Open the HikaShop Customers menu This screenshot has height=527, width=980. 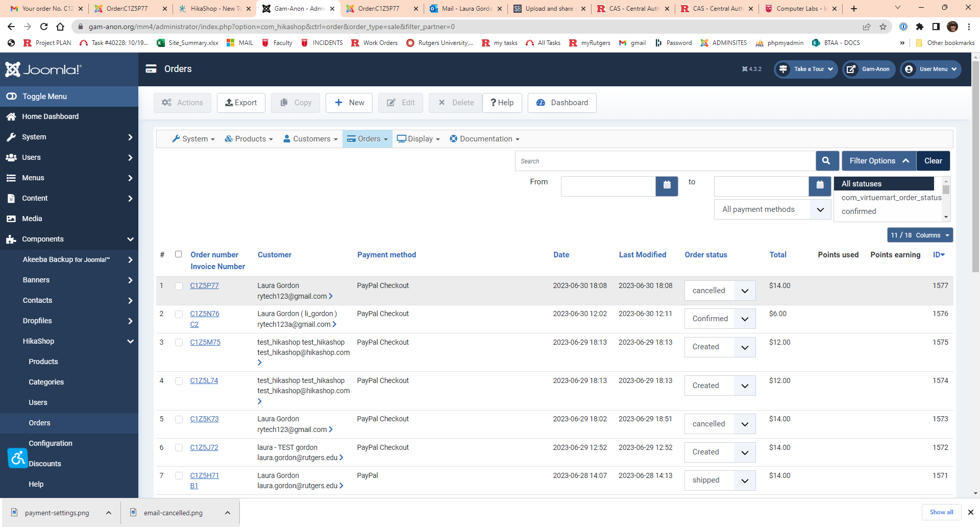(x=310, y=139)
